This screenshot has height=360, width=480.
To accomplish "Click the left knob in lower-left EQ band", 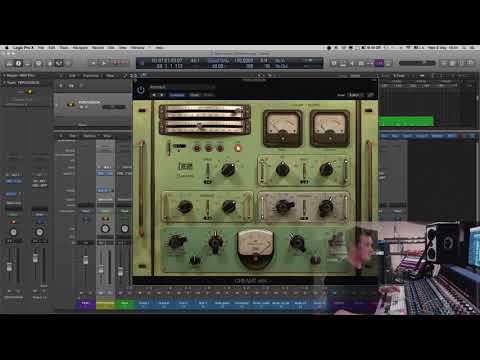I will coord(184,207).
